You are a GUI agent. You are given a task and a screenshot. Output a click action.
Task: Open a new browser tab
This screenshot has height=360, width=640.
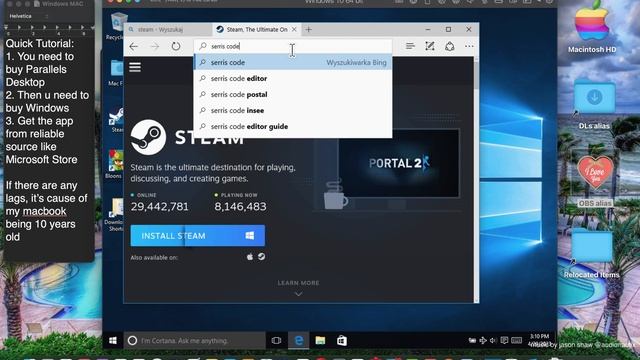click(309, 29)
